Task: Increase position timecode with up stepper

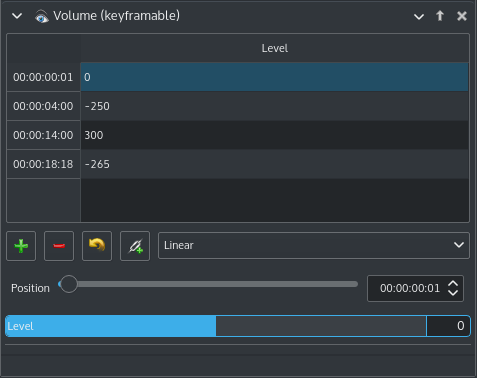Action: tap(453, 284)
